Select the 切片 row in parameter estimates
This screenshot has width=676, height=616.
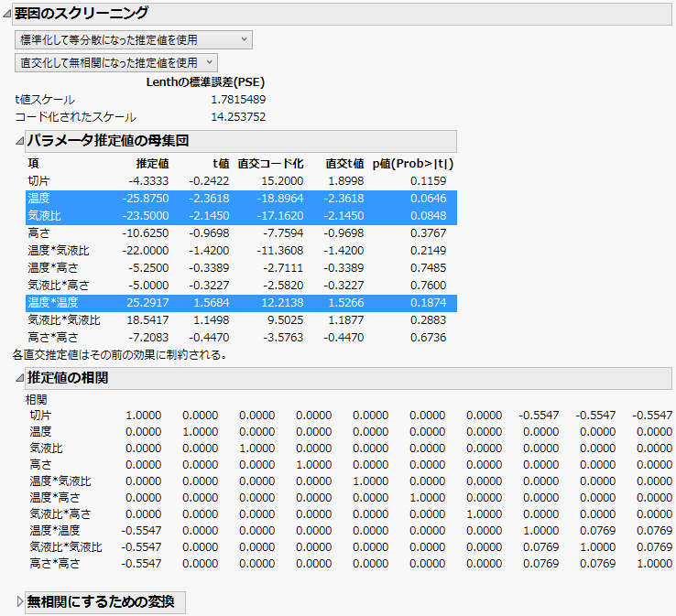point(241,181)
